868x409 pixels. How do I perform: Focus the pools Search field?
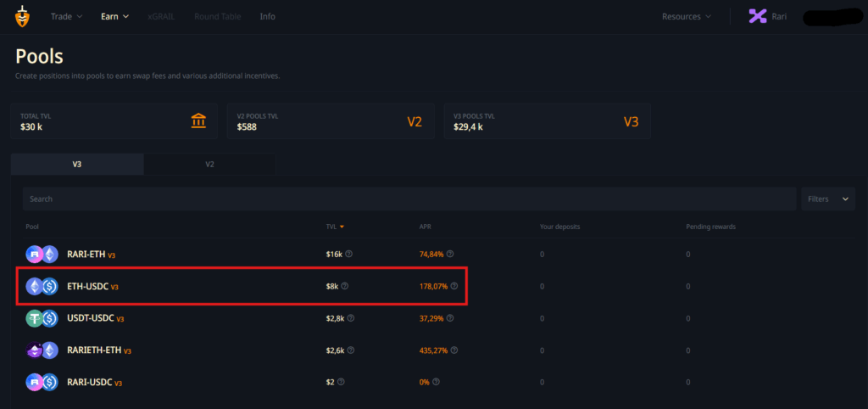pyautogui.click(x=409, y=199)
